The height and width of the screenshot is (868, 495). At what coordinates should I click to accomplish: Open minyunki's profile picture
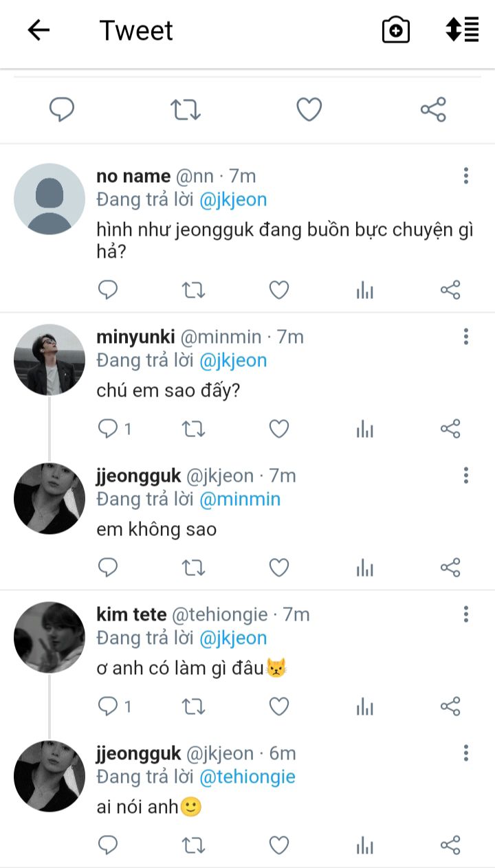(x=49, y=359)
